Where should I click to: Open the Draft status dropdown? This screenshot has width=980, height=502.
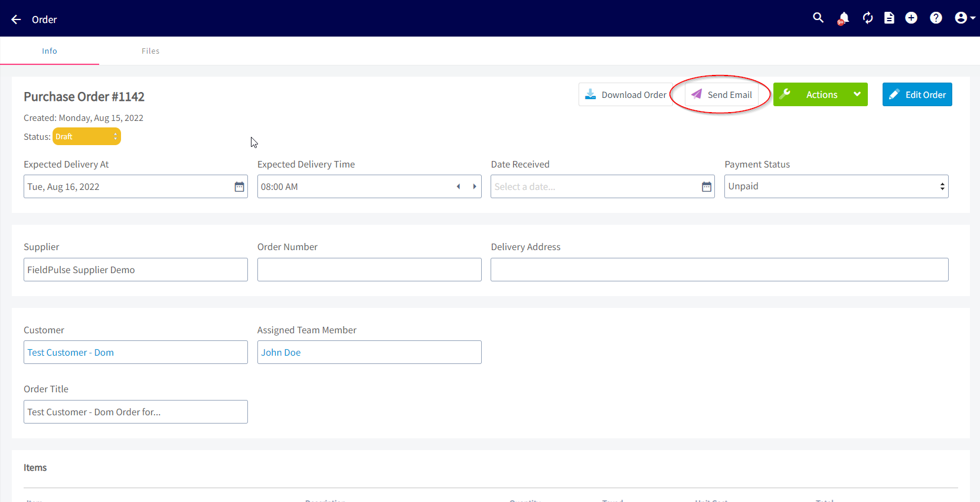pos(87,136)
